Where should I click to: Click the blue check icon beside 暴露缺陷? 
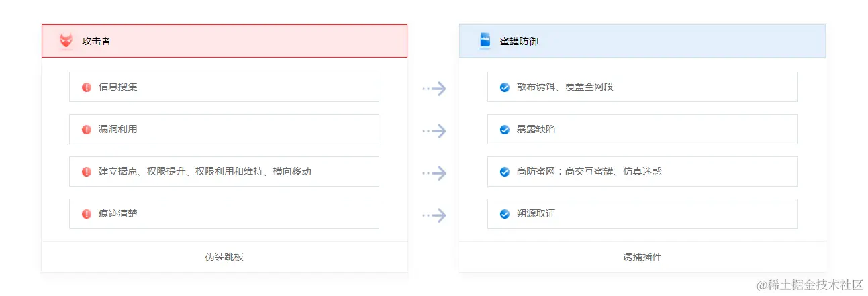point(505,130)
